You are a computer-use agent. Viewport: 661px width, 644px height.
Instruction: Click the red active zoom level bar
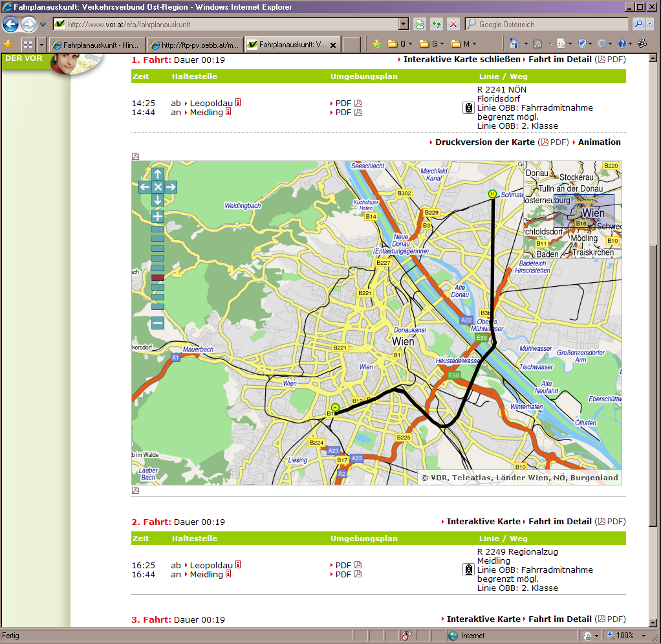click(158, 278)
